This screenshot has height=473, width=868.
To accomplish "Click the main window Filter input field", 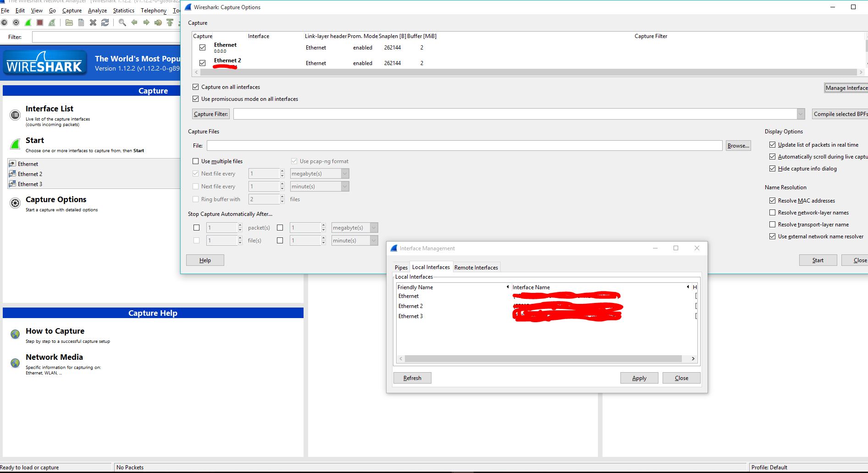I will tap(106, 37).
